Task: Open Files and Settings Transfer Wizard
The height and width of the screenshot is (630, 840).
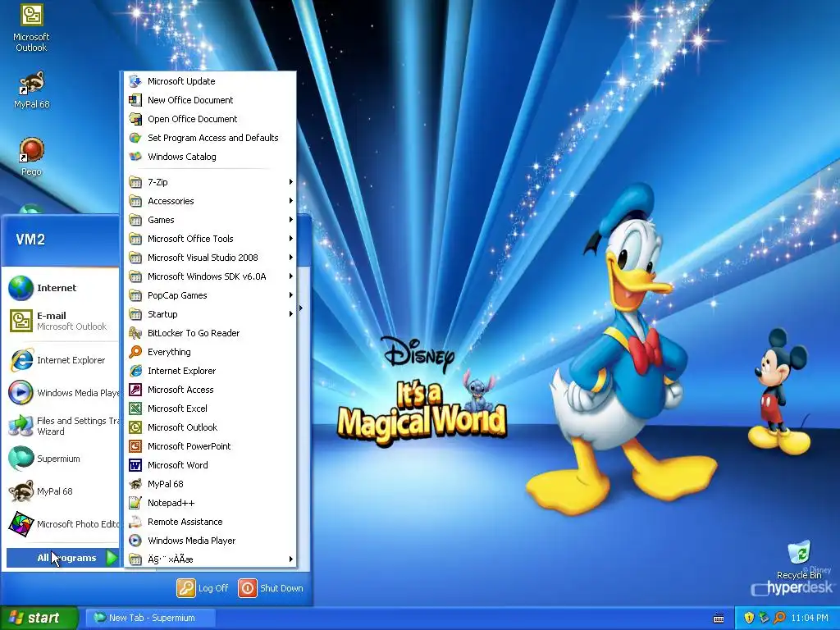Action: [62, 426]
